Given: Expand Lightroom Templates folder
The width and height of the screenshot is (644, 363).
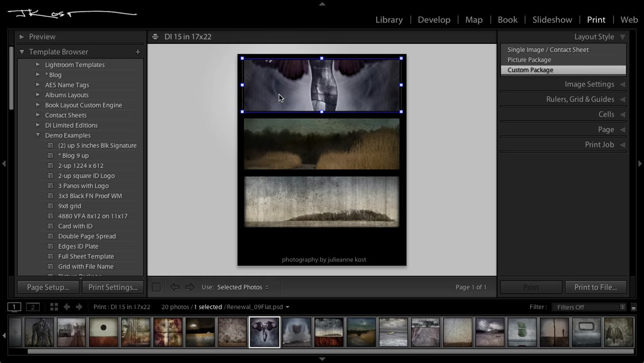Looking at the screenshot, I should pos(38,64).
